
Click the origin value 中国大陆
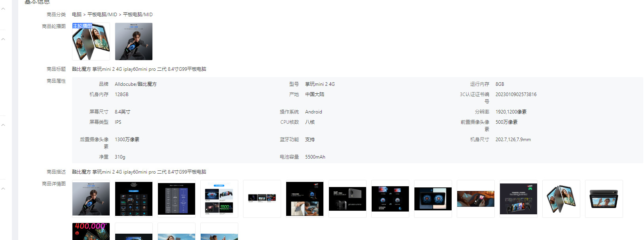(315, 94)
